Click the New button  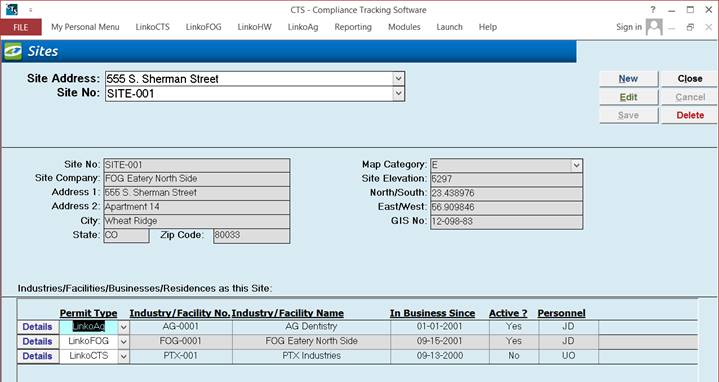pyautogui.click(x=628, y=79)
